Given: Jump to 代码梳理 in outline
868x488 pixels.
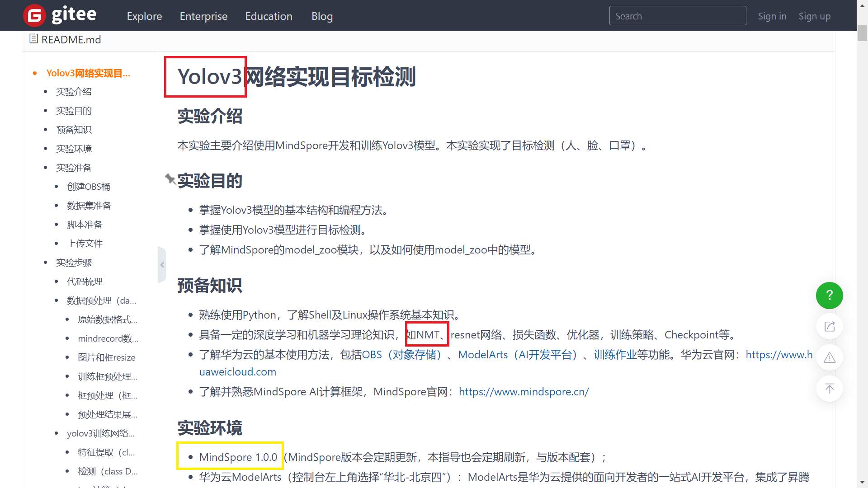Looking at the screenshot, I should [85, 282].
